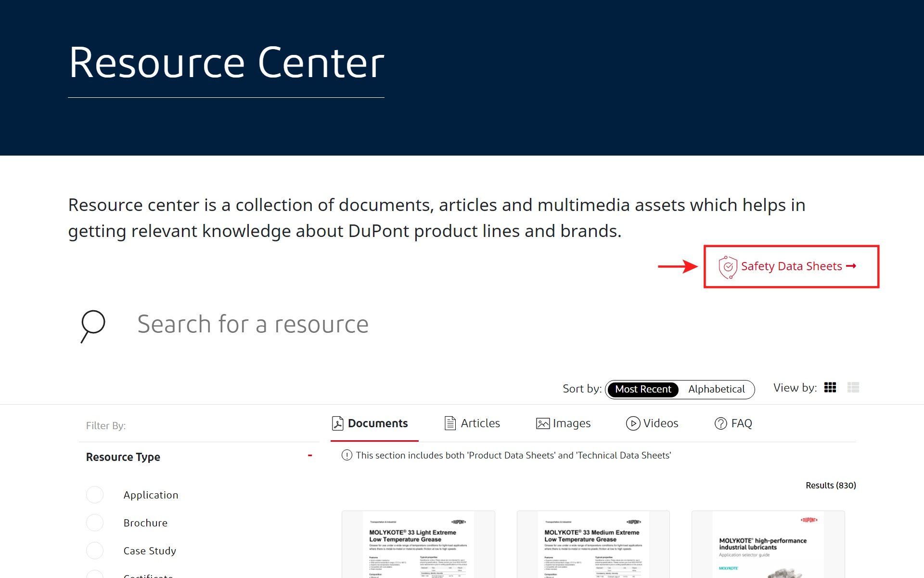
Task: Switch to grid view icon
Action: coord(830,388)
